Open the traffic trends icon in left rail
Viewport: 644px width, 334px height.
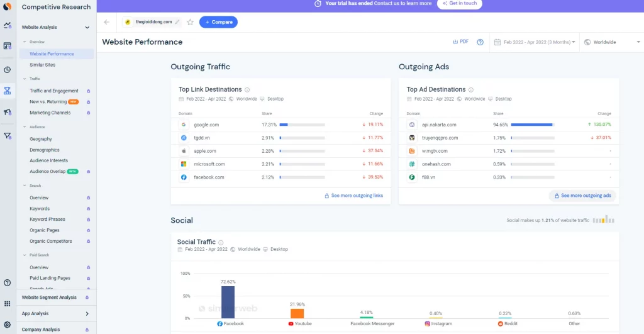pos(8,25)
